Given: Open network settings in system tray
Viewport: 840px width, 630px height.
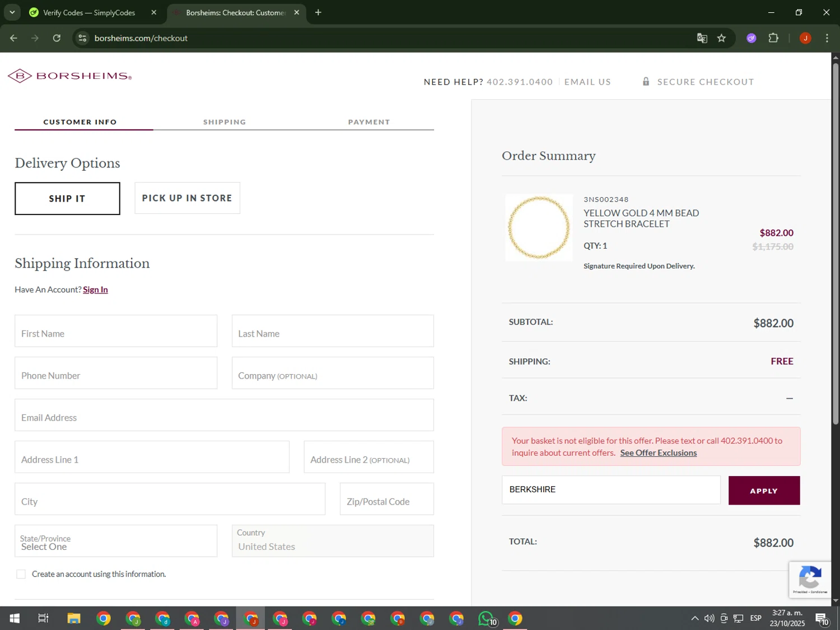Looking at the screenshot, I should (x=738, y=618).
